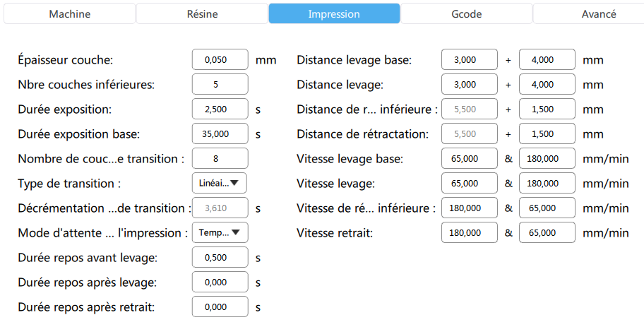Switch to the Machine tab
The height and width of the screenshot is (327, 644).
[69, 13]
